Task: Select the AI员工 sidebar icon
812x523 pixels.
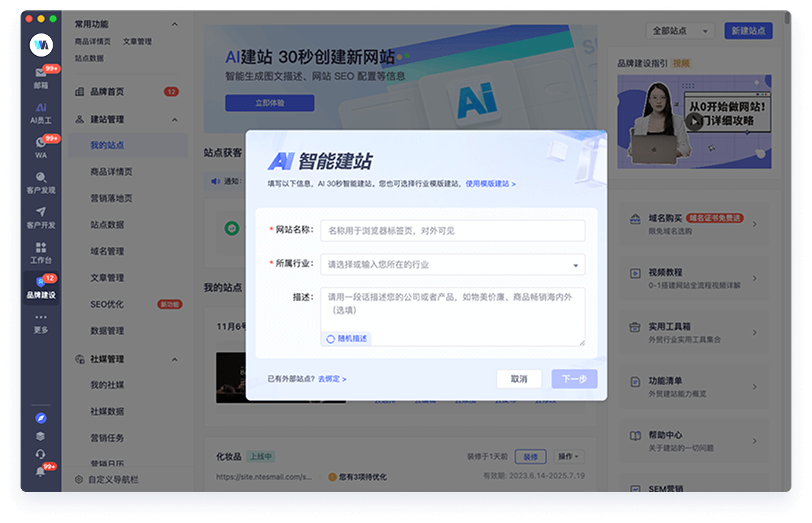Action: pos(40,111)
